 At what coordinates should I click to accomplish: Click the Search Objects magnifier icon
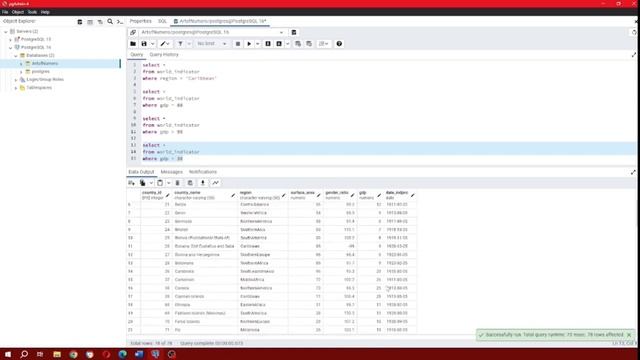pos(110,22)
